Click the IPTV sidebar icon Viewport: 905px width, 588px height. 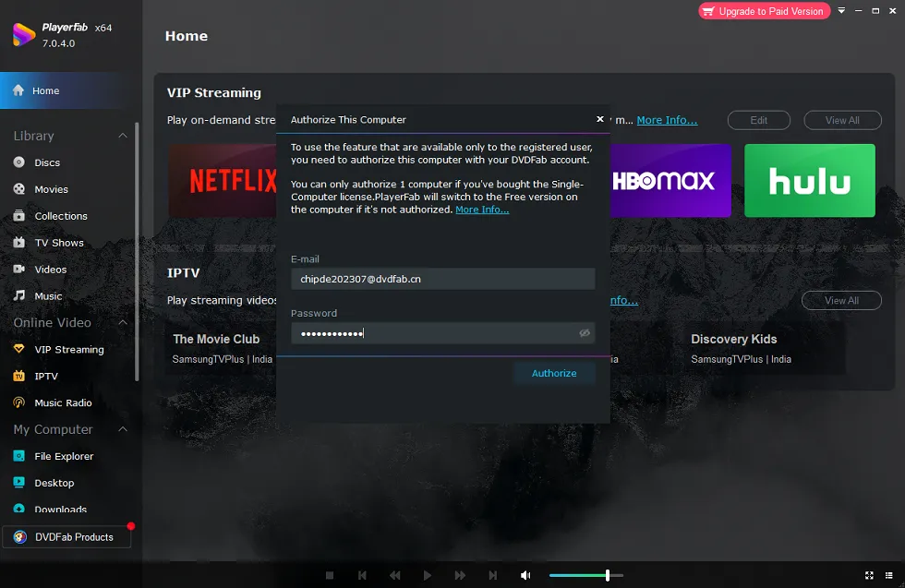click(x=18, y=377)
